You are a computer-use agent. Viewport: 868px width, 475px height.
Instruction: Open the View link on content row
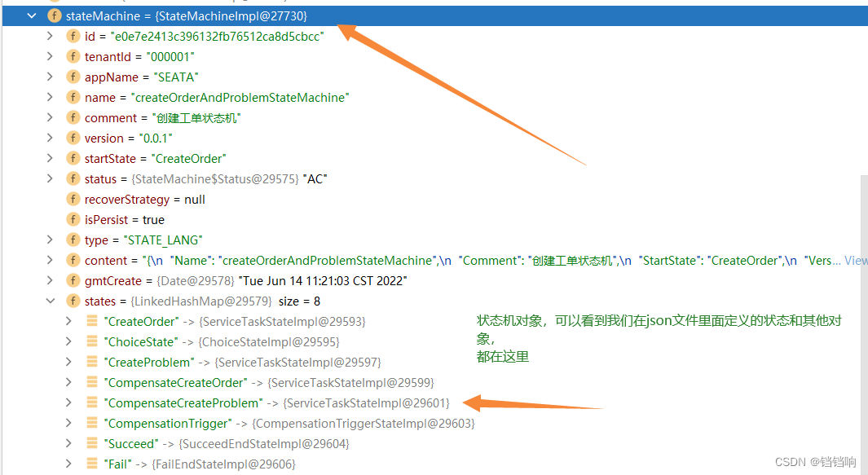[855, 260]
